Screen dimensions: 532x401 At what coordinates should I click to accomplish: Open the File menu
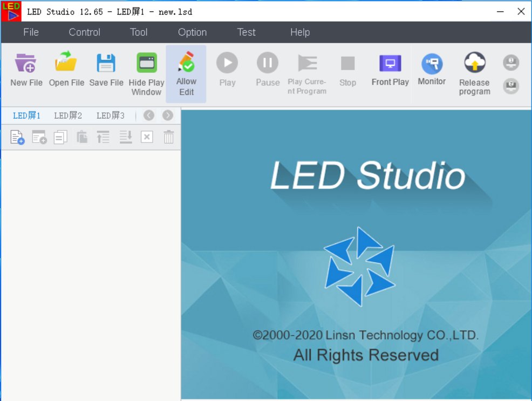point(31,32)
